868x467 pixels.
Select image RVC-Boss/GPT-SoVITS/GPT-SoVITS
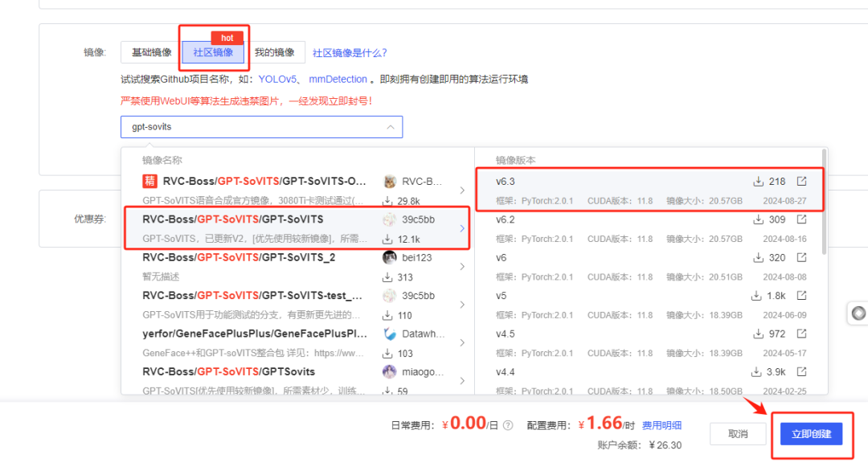click(x=298, y=228)
